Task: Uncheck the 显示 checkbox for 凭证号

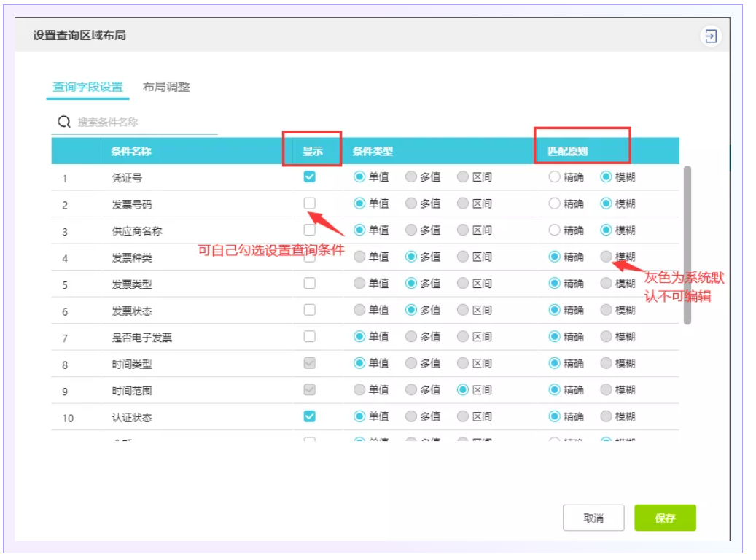Action: pyautogui.click(x=310, y=176)
